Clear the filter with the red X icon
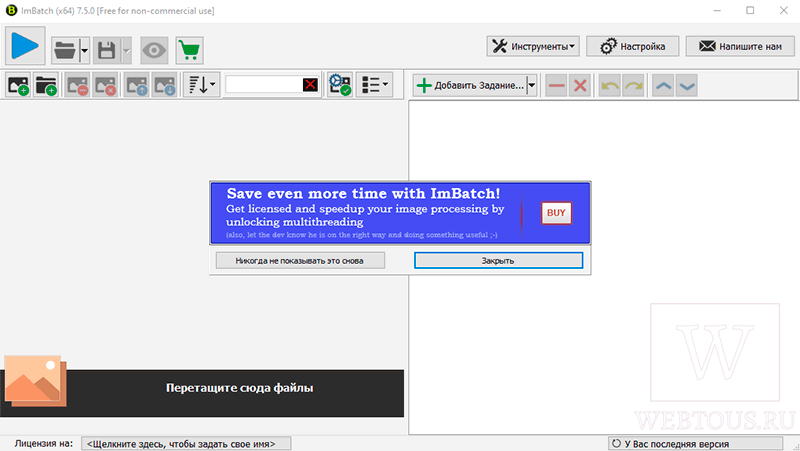This screenshot has height=451, width=800. pos(310,85)
